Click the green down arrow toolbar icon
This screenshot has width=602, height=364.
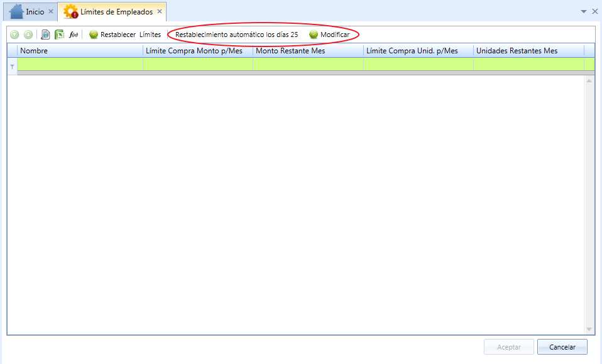point(28,35)
